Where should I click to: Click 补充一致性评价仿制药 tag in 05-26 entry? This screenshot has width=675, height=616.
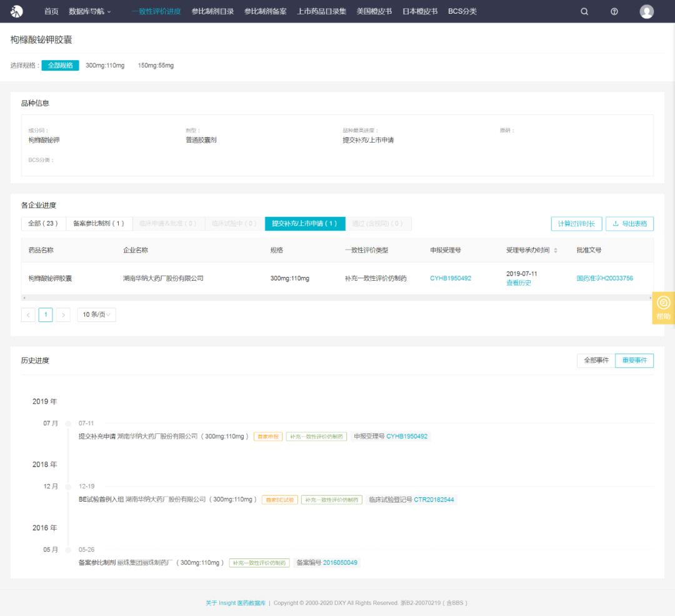coord(259,563)
